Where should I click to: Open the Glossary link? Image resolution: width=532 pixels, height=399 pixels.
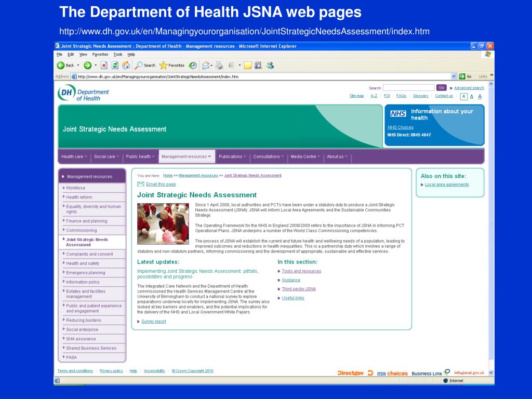(x=420, y=96)
